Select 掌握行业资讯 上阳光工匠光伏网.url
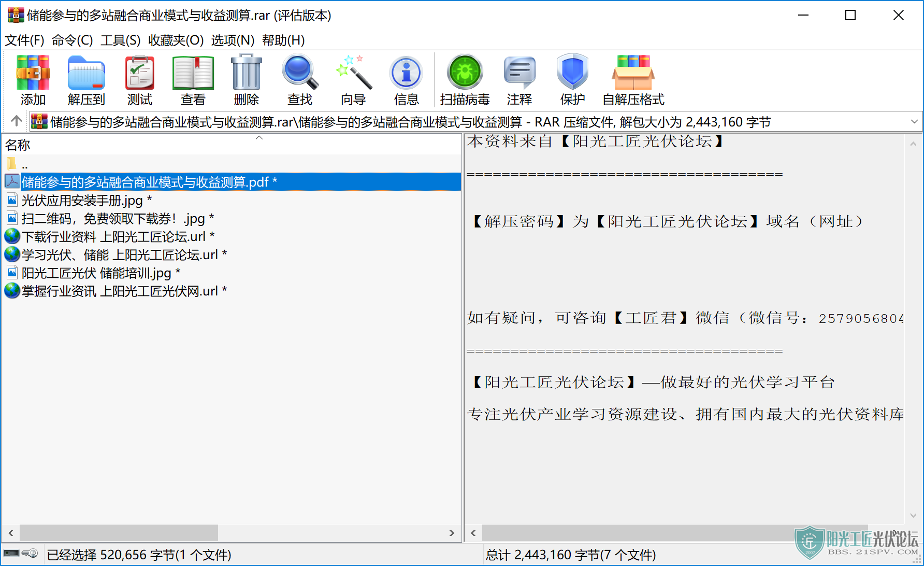Image resolution: width=924 pixels, height=566 pixels. (x=124, y=291)
